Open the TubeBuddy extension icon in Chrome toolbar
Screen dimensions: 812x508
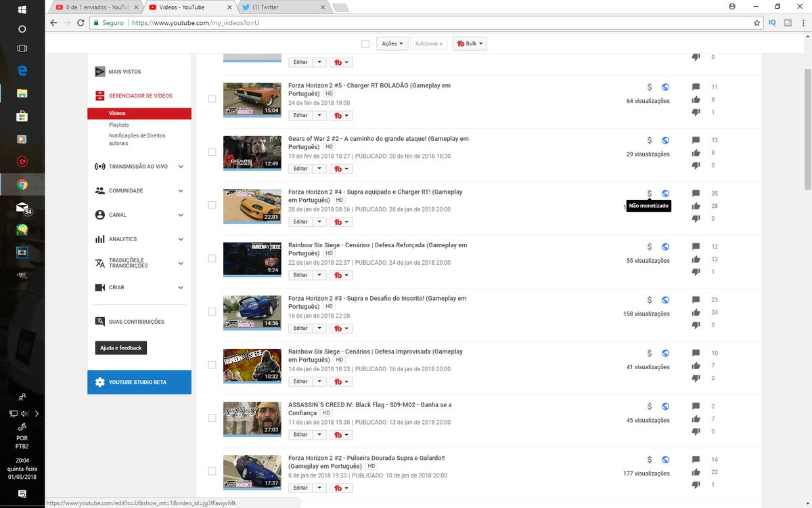tap(787, 22)
